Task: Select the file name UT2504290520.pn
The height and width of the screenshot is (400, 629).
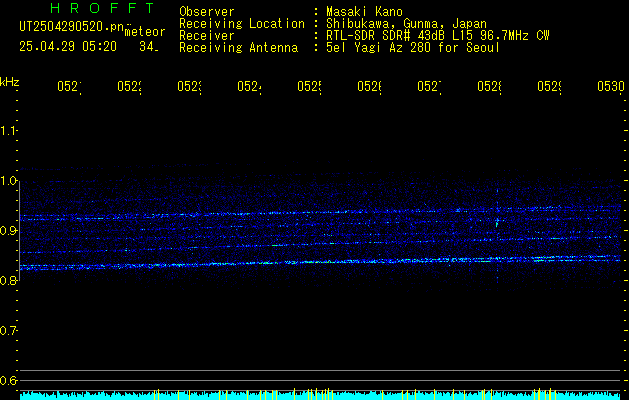Action: tap(72, 27)
